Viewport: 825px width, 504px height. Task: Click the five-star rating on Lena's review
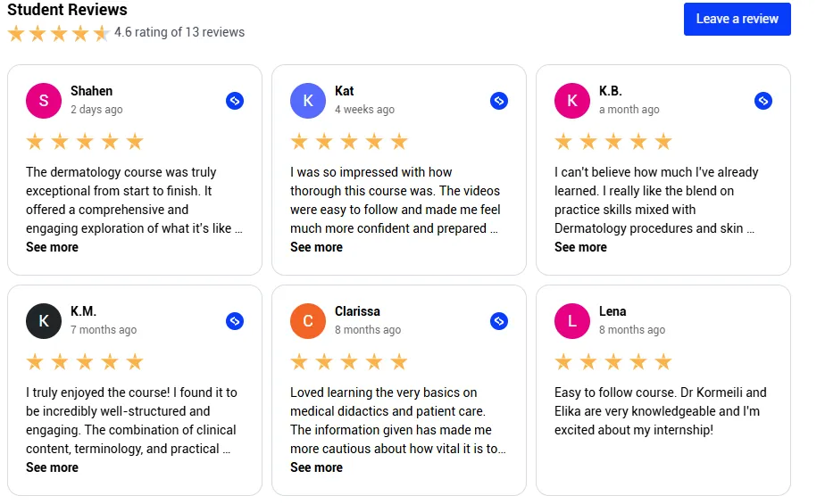click(x=613, y=361)
